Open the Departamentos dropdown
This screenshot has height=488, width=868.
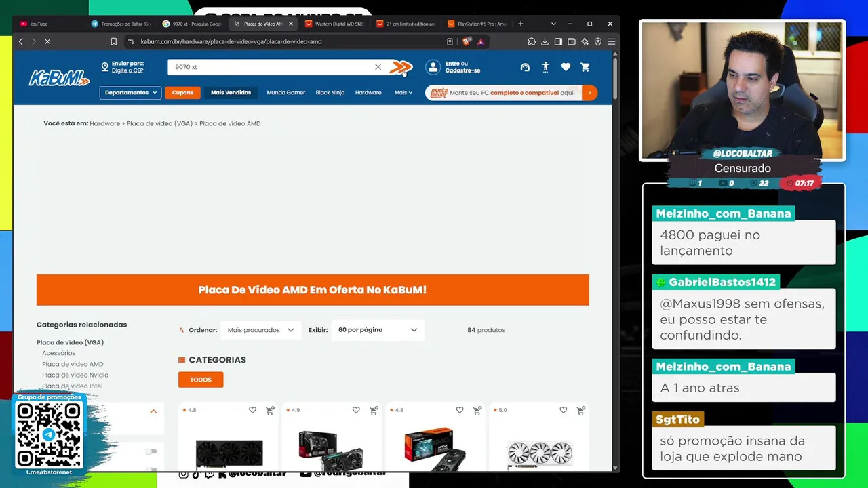click(130, 93)
